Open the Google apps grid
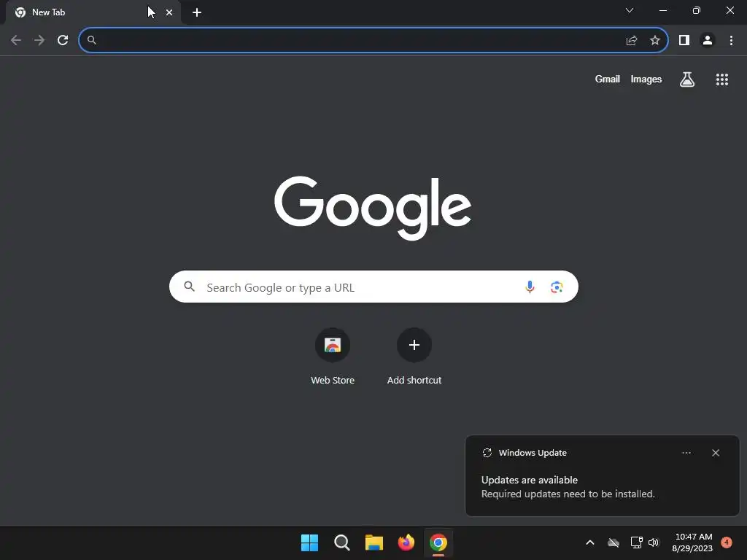 (722, 79)
